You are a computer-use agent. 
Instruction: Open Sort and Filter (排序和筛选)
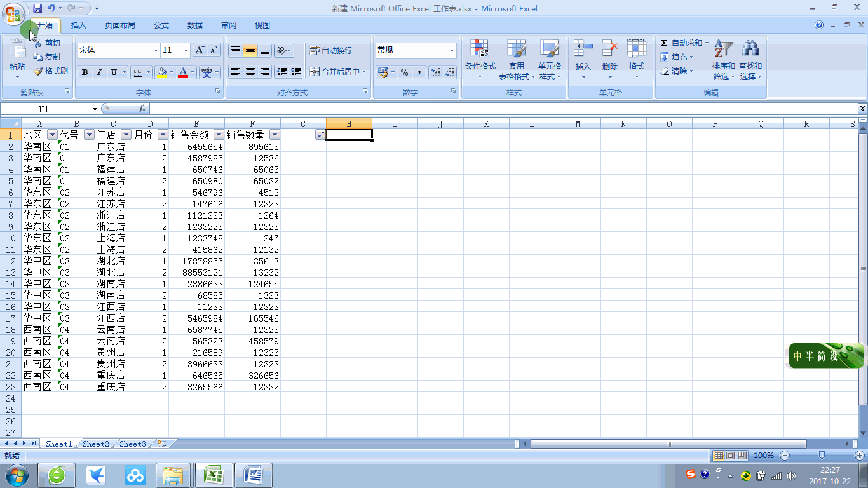[x=724, y=60]
